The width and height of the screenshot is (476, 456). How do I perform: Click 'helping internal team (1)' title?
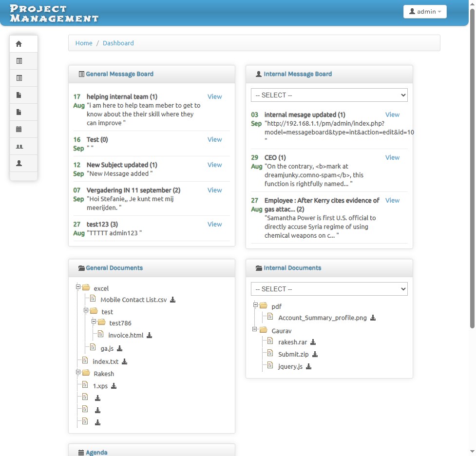122,96
